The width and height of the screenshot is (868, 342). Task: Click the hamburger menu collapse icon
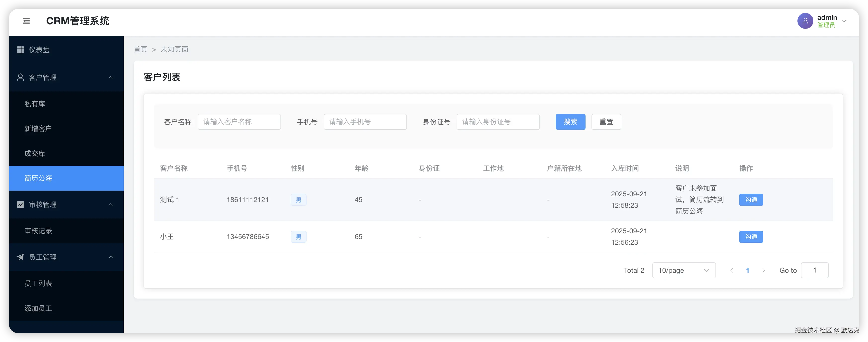26,21
